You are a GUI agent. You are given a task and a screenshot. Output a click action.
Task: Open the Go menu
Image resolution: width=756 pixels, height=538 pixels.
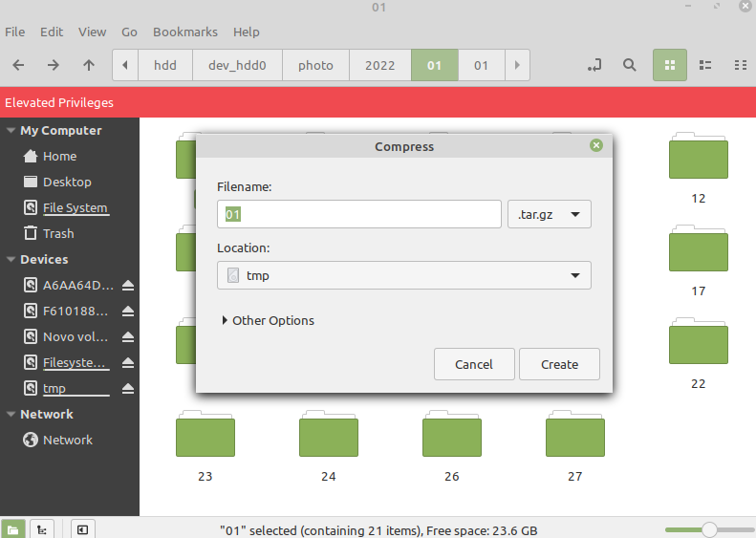pos(129,32)
